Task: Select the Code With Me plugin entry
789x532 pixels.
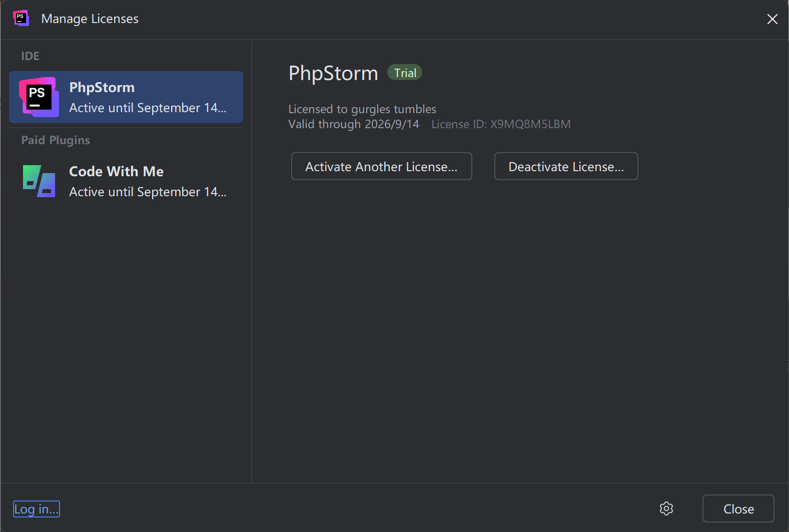Action: click(126, 181)
